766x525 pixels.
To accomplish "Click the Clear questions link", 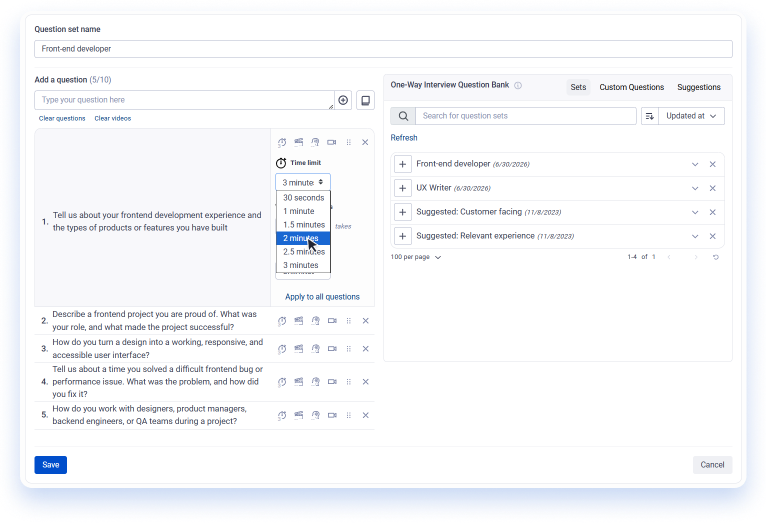I will point(62,118).
